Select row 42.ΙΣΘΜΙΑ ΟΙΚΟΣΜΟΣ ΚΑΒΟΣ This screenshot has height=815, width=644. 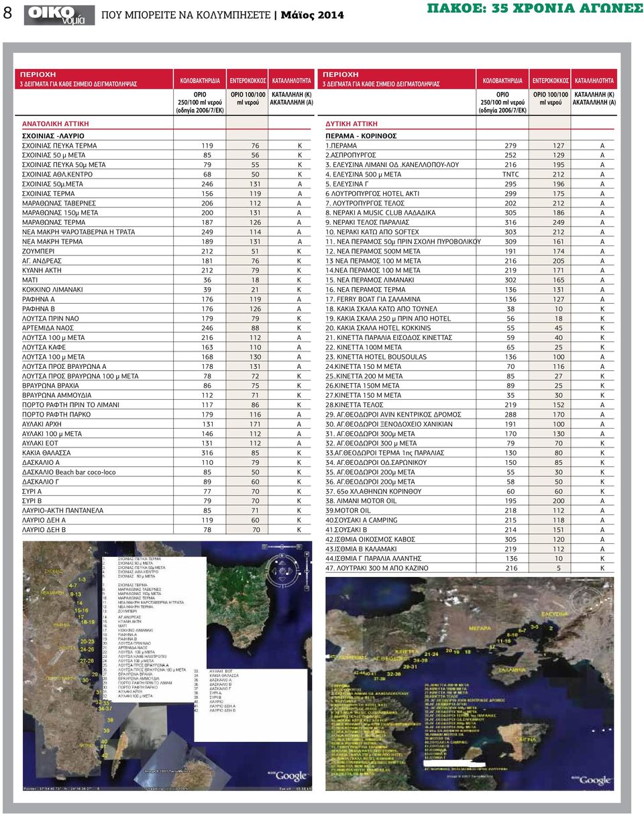468,539
